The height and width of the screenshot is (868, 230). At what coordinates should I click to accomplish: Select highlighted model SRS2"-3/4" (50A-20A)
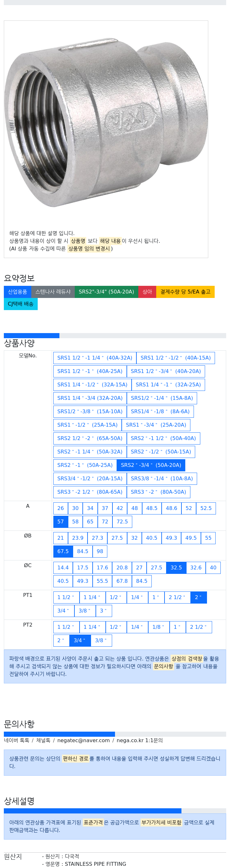151,465
